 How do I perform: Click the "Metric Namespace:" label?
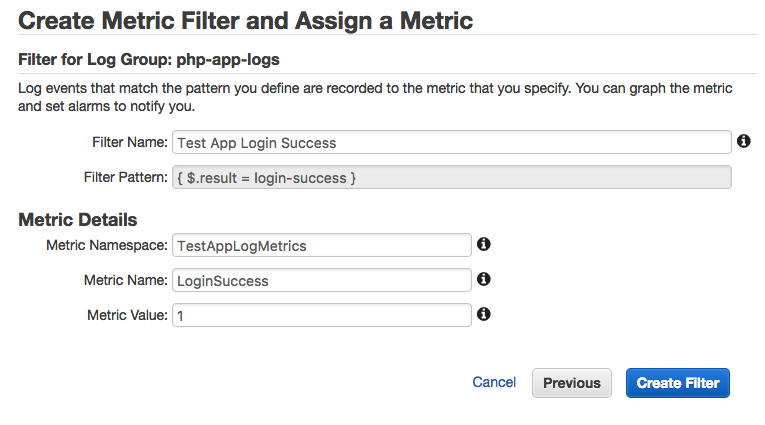tap(107, 245)
